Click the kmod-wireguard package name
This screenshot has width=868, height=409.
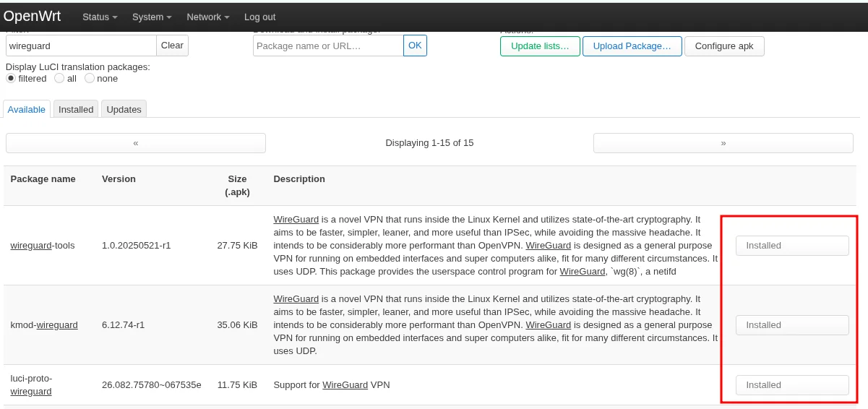point(44,325)
